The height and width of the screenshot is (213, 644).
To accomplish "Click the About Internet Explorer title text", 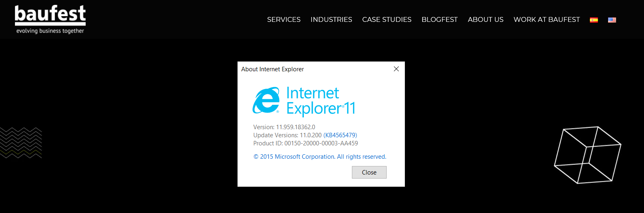I will coord(272,69).
